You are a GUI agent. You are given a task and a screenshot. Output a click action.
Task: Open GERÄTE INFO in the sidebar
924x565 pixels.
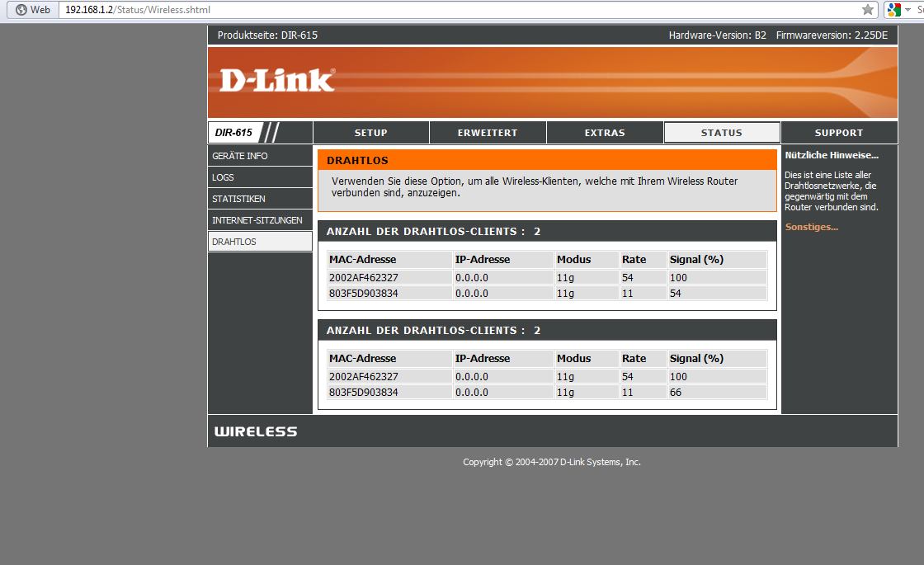coord(260,156)
